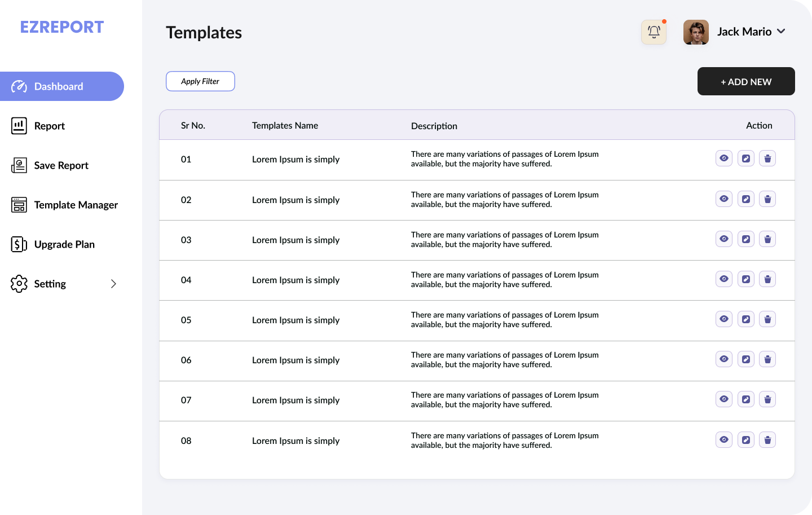Viewport: 812px width, 515px height.
Task: Open Template Manager via its sidebar icon
Action: (x=19, y=205)
